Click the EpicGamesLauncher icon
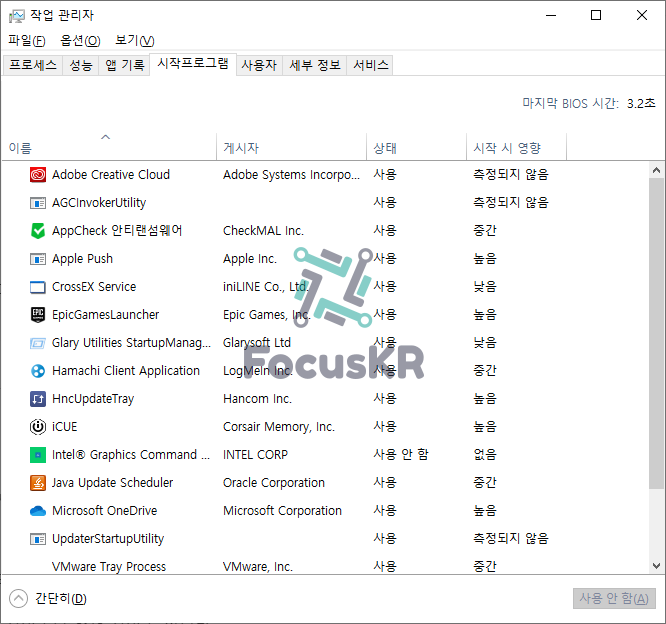The width and height of the screenshot is (666, 624). tap(38, 315)
